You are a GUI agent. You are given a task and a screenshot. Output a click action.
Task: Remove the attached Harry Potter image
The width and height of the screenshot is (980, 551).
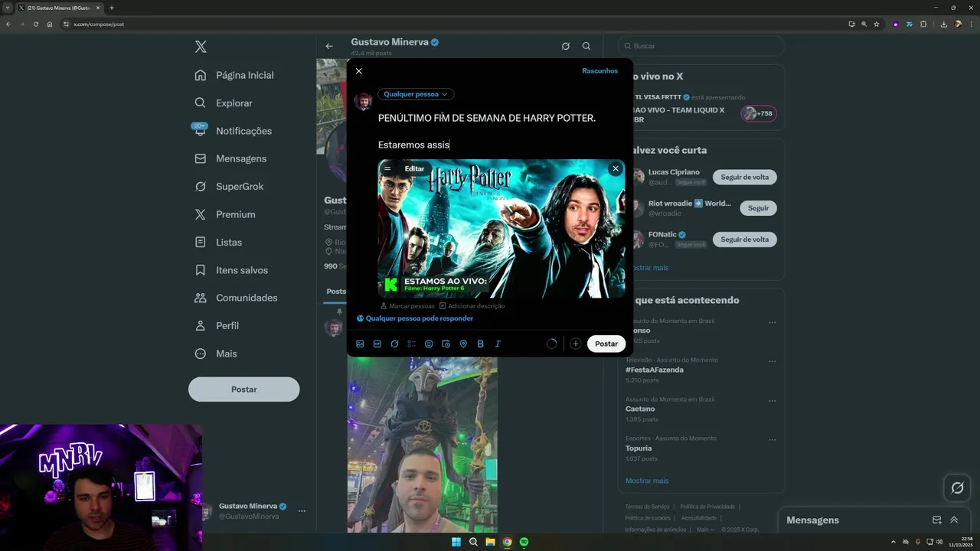pos(615,168)
